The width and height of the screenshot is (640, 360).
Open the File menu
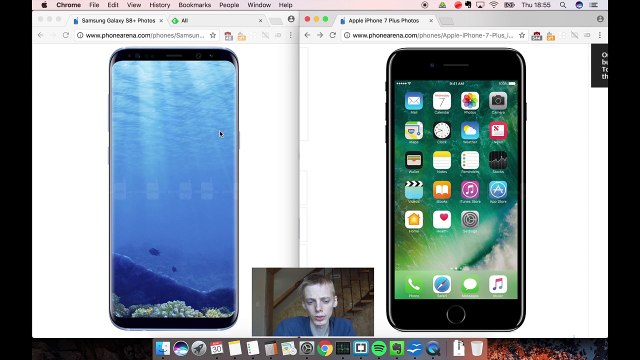94,5
